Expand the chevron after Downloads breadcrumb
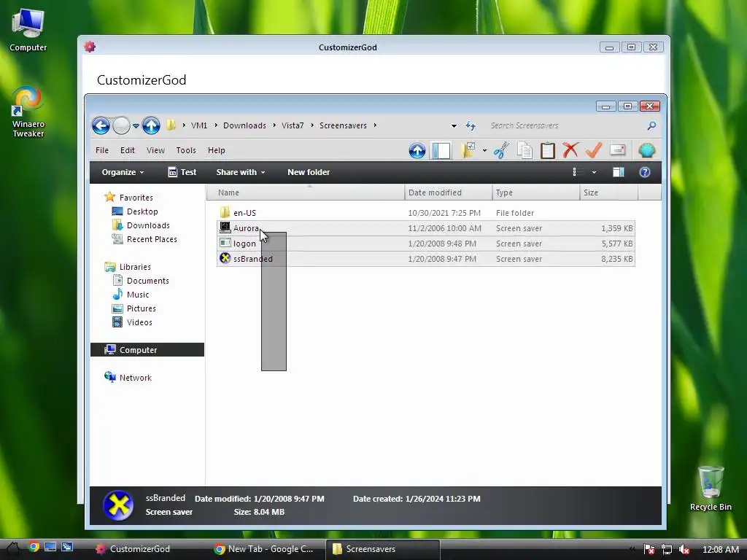 (274, 125)
